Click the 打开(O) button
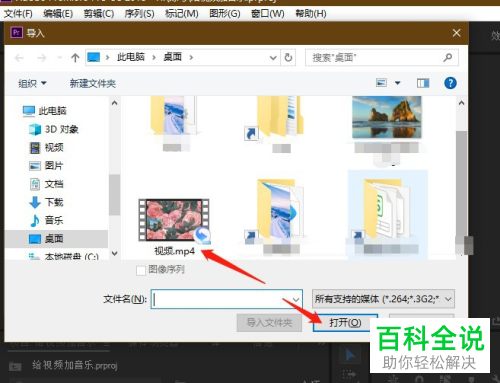500x383 pixels. [x=345, y=323]
